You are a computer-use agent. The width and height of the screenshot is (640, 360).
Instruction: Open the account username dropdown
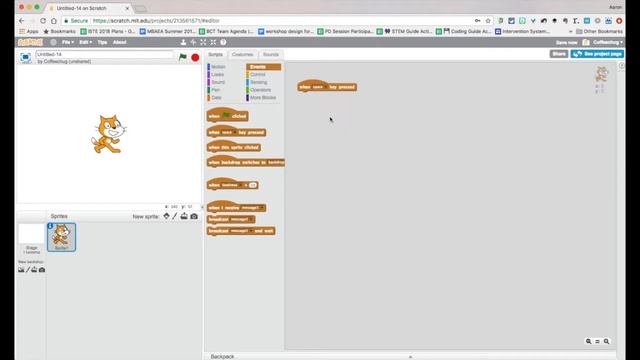608,42
